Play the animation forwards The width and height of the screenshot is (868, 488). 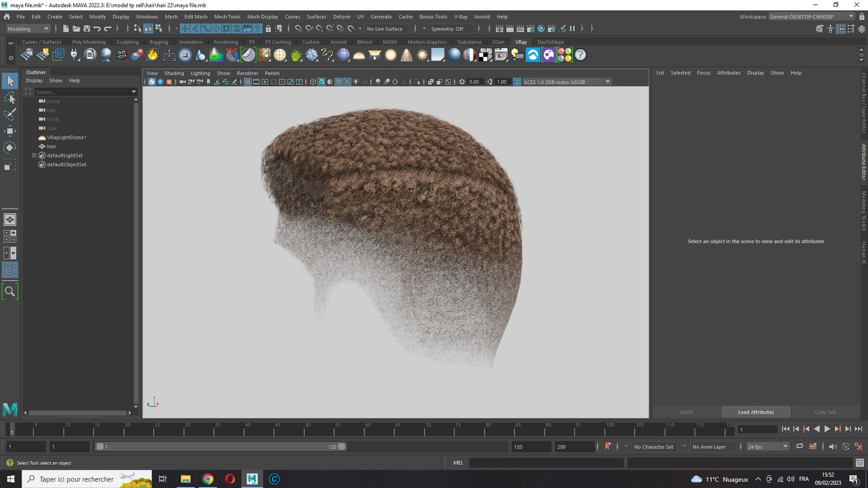[827, 429]
